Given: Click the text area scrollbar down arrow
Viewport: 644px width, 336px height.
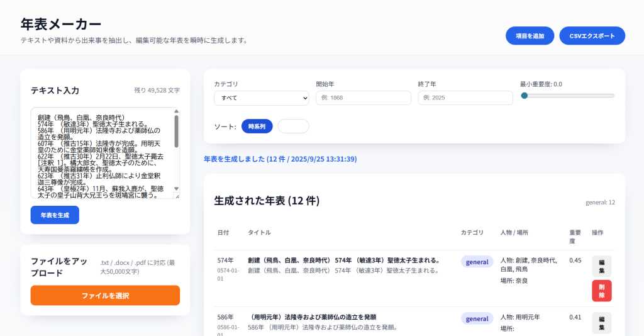Looking at the screenshot, I should tap(176, 188).
